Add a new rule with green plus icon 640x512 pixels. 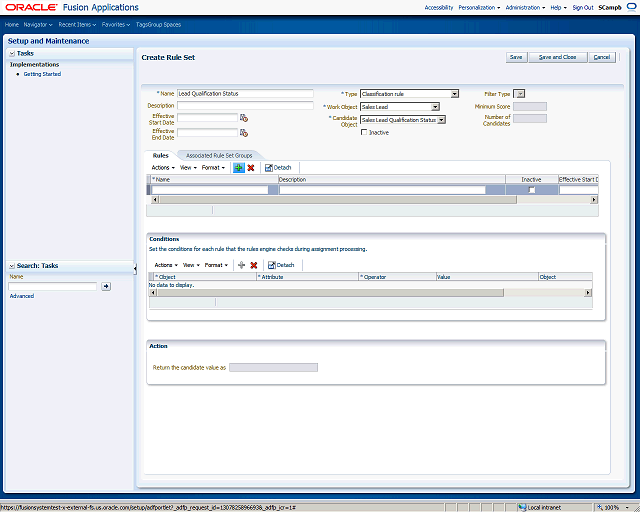point(238,167)
